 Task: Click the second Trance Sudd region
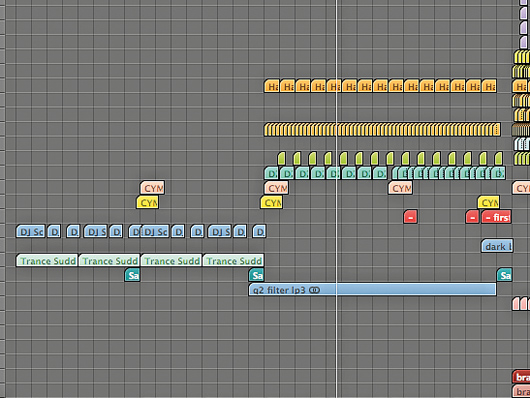109,261
